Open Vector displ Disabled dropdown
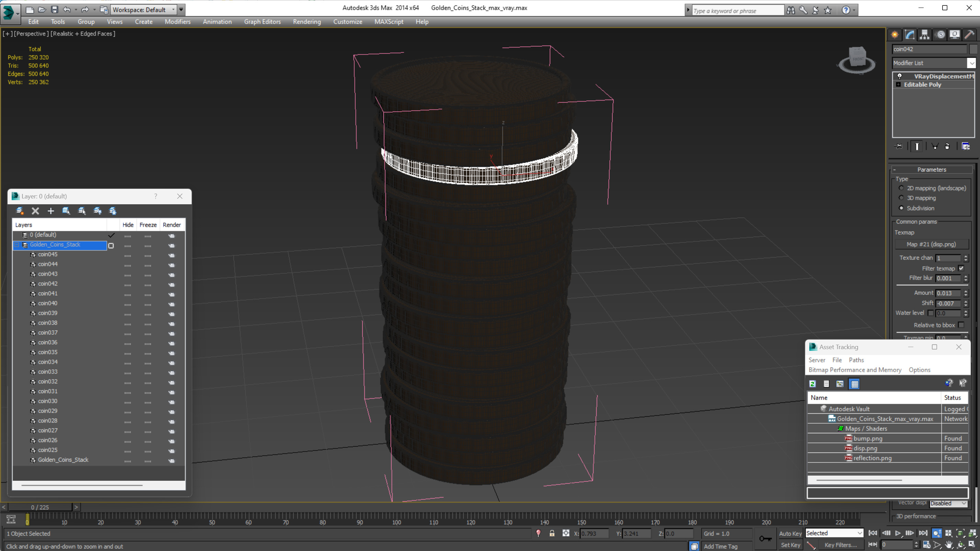The image size is (980, 551). 948,503
